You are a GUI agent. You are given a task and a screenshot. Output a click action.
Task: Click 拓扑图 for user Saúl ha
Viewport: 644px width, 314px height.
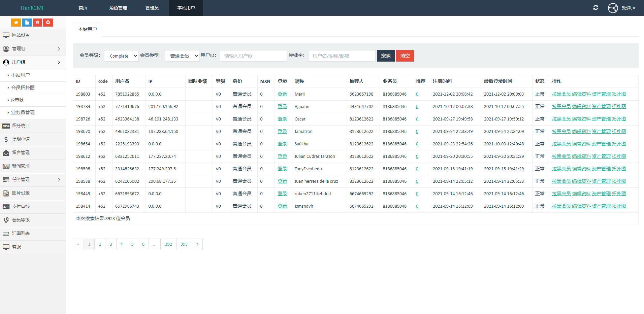pos(619,144)
